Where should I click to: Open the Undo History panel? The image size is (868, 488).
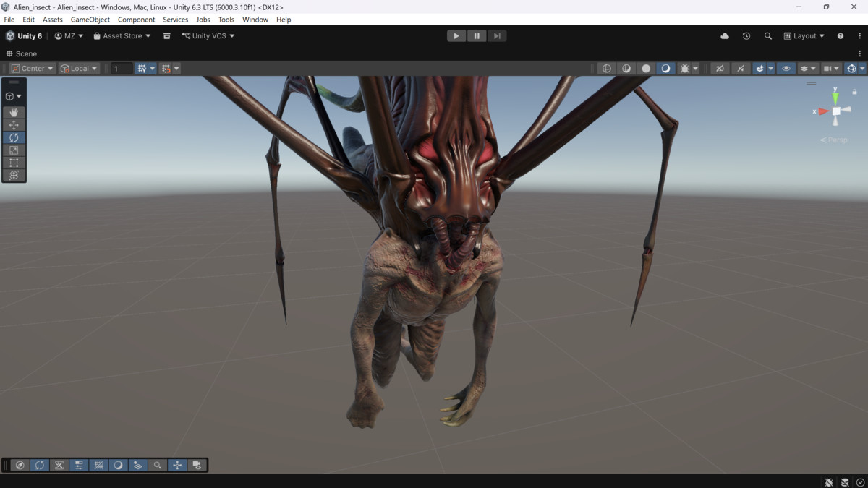(746, 35)
